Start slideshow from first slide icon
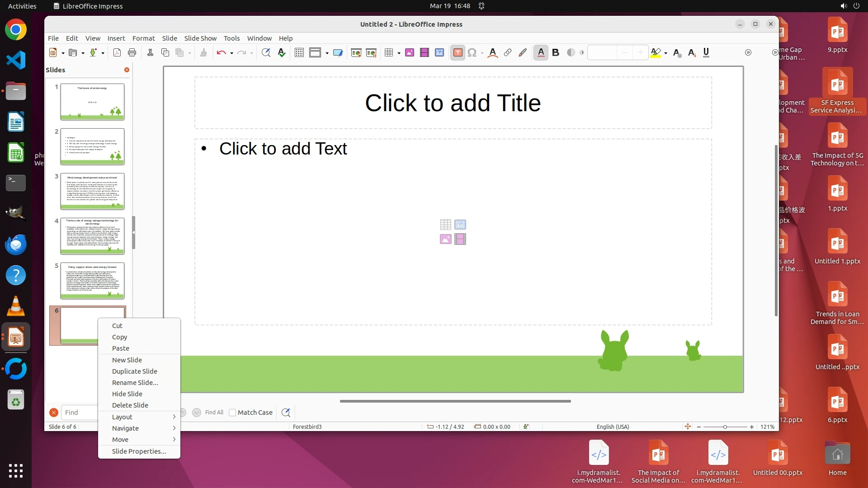 click(x=356, y=53)
